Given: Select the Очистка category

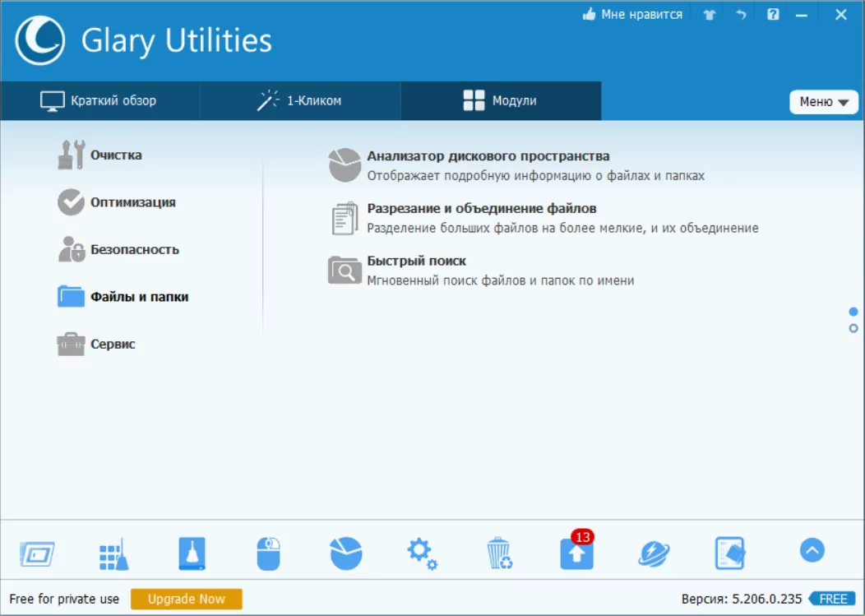Looking at the screenshot, I should tap(99, 155).
